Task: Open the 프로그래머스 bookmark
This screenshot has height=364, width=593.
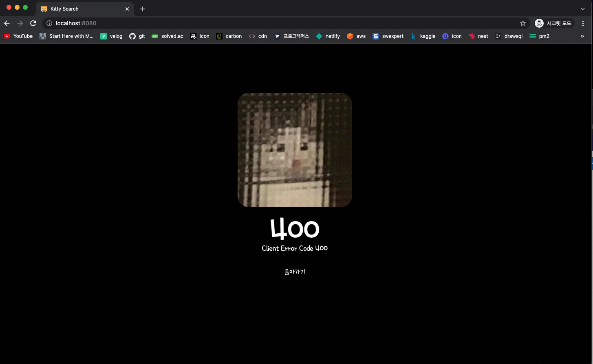Action: 291,36
